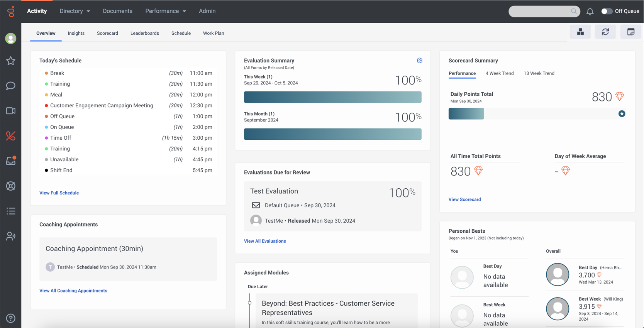The image size is (644, 328).
Task: Open the Documents menu item
Action: 117,11
